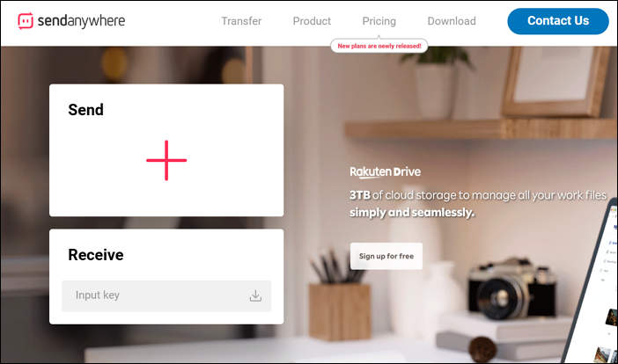Click the sendanywhere wordmark text
Image resolution: width=618 pixels, height=364 pixels.
[x=81, y=21]
